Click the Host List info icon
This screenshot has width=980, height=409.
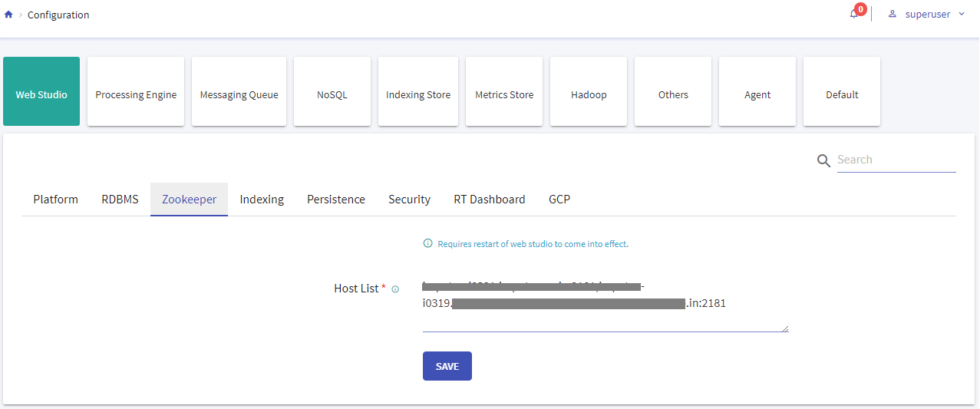[x=395, y=289]
